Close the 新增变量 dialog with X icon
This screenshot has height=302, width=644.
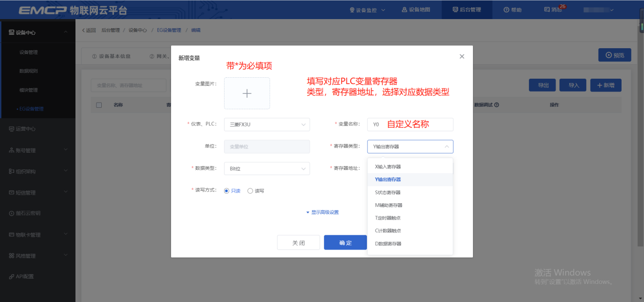click(x=462, y=56)
